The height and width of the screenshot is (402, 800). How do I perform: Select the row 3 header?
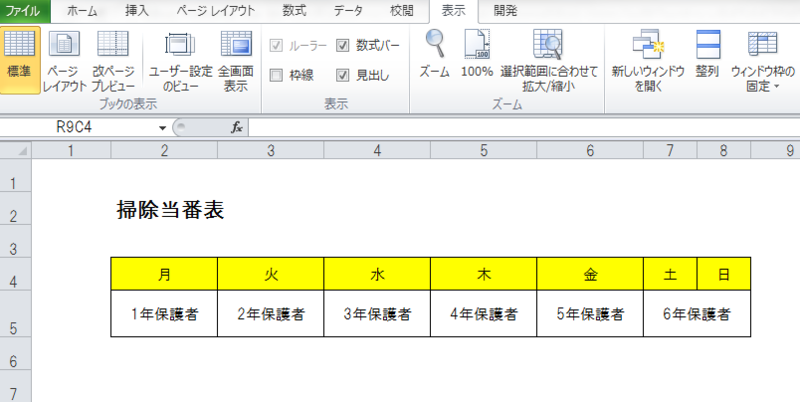15,241
